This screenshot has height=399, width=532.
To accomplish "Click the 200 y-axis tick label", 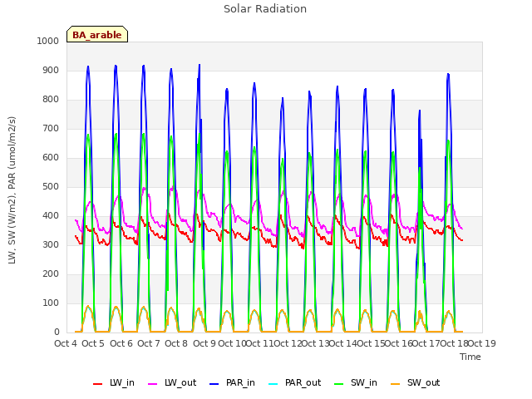I will tap(51, 273).
